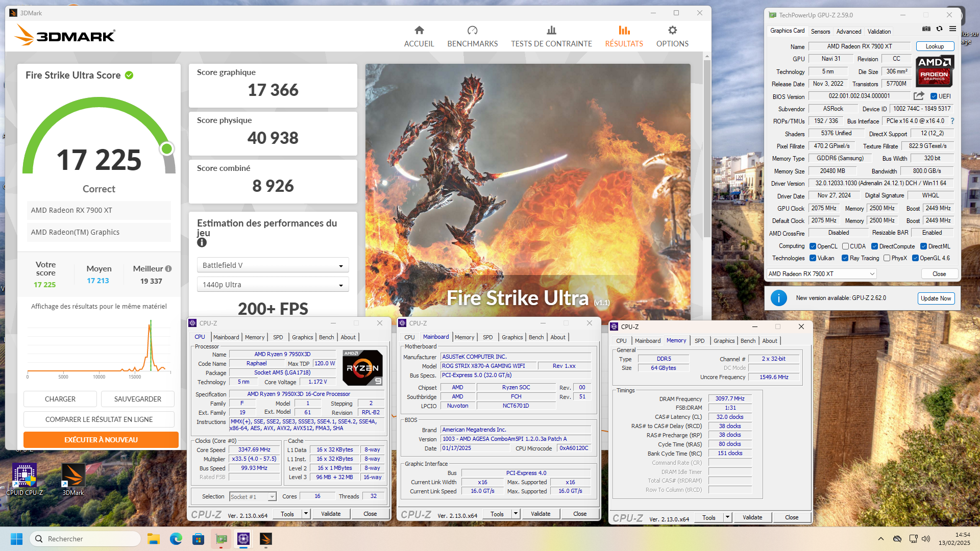Click the Ryzen 9 logo in CPU-Z
Viewport: 980px width, 551px height.
click(362, 368)
